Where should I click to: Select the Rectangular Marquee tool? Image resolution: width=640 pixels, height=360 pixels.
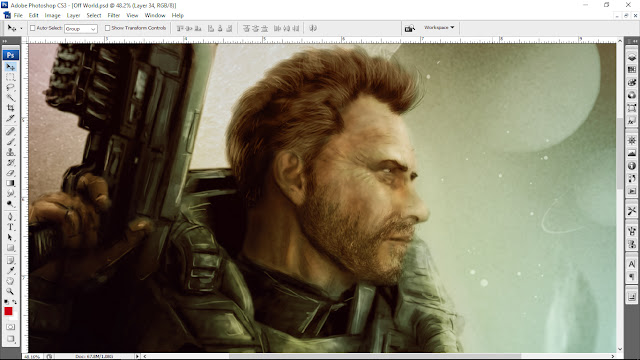pyautogui.click(x=10, y=77)
